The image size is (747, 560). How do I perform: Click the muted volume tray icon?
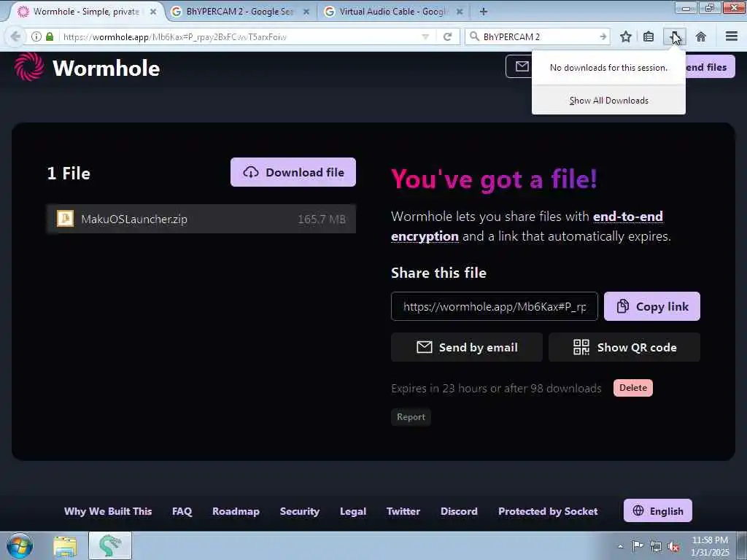(673, 546)
